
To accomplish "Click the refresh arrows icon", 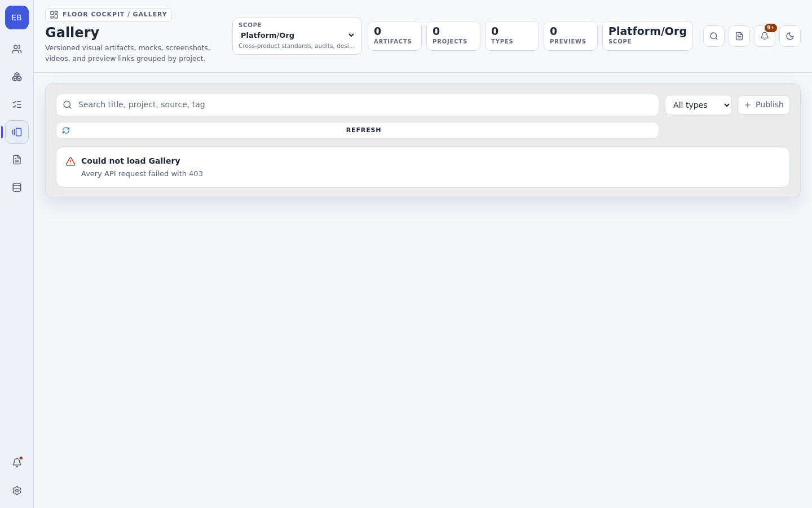I will pyautogui.click(x=66, y=130).
